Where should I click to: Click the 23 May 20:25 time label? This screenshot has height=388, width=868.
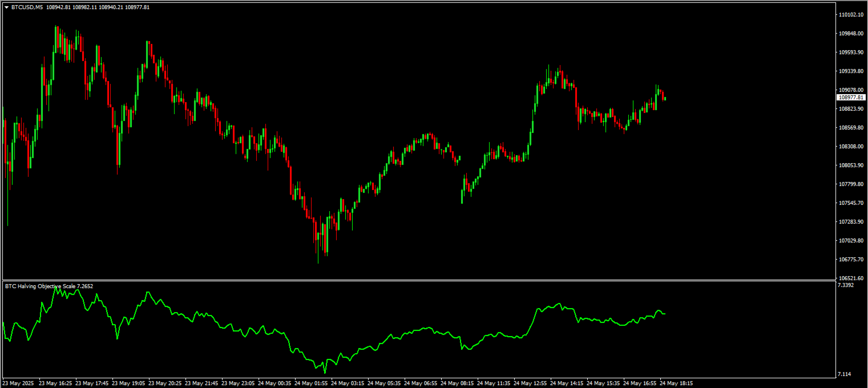(x=165, y=383)
